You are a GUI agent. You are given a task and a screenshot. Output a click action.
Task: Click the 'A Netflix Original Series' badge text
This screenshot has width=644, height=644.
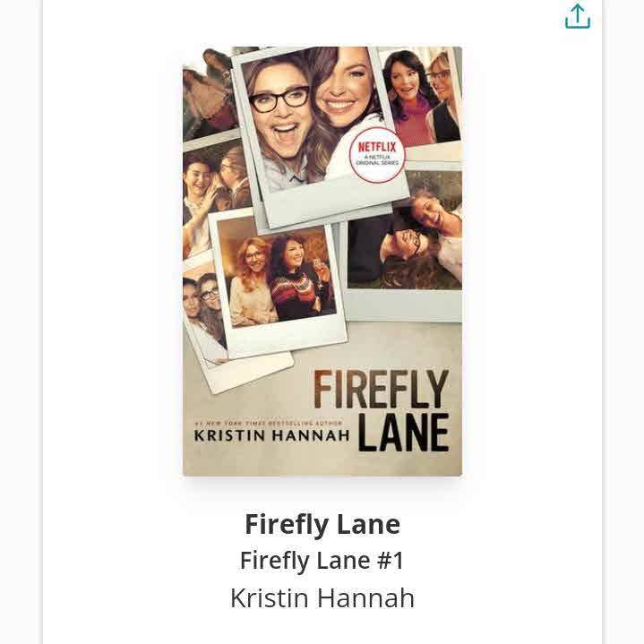click(x=377, y=160)
